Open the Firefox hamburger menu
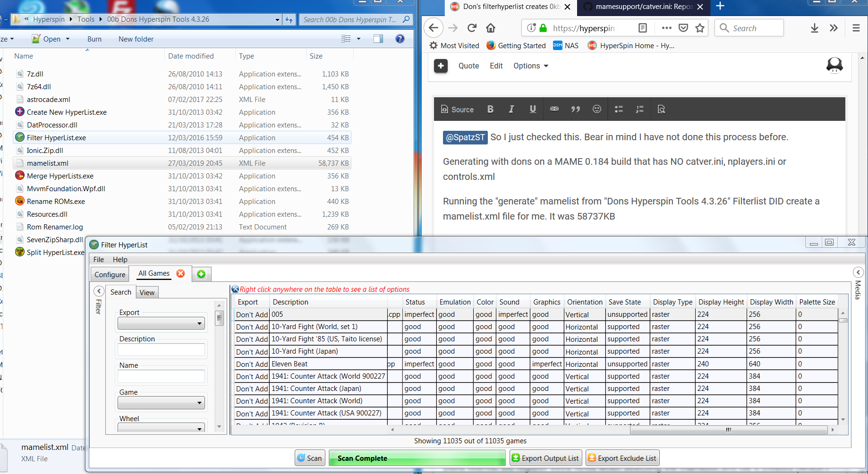Screen dimensions: 868x474 (x=856, y=28)
